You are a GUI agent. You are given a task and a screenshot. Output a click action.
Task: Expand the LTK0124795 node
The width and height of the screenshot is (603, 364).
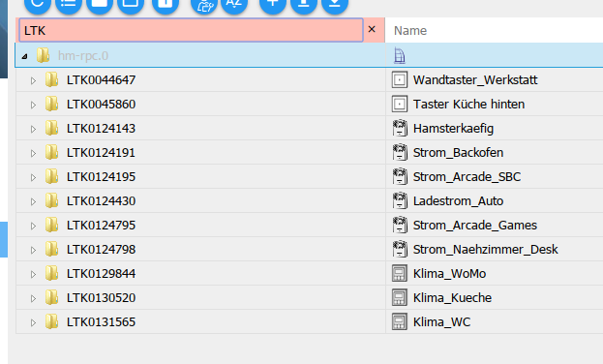point(33,226)
